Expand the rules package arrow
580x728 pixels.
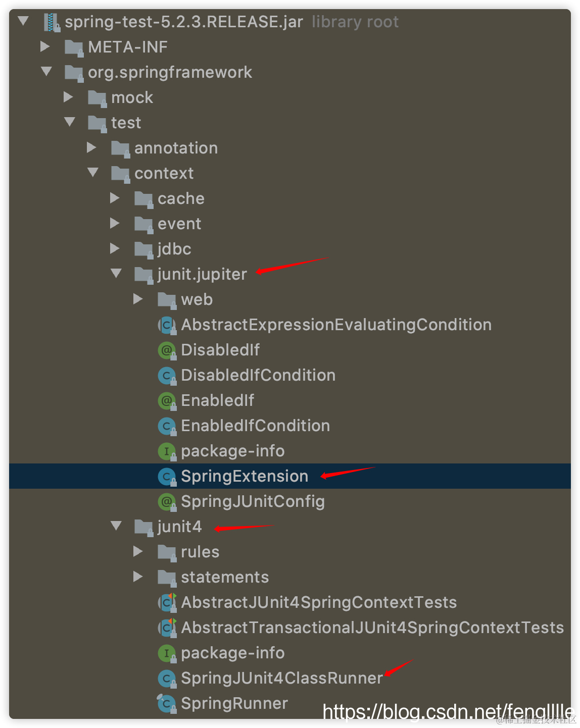[x=138, y=551]
